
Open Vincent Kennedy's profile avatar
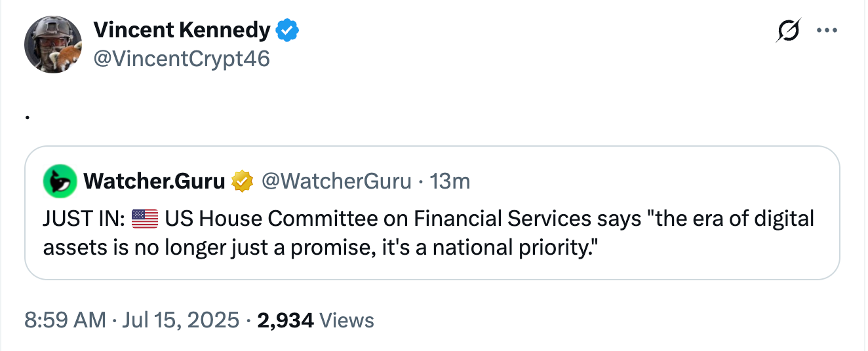[x=52, y=45]
